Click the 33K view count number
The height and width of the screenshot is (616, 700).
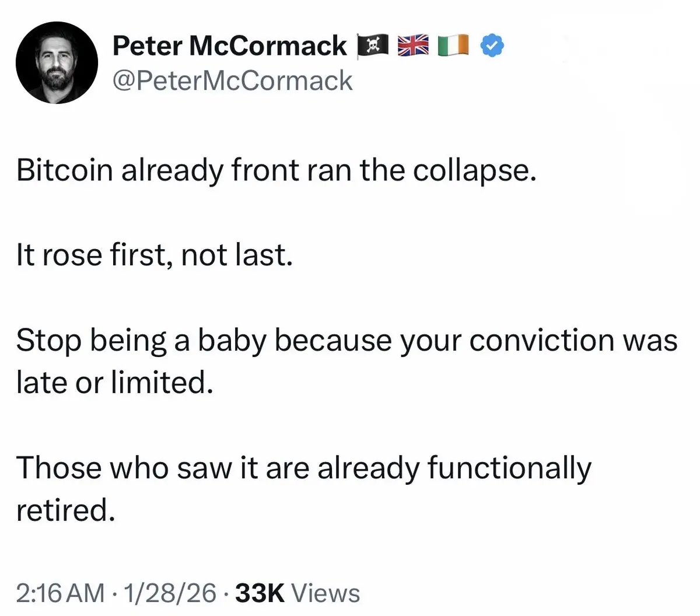259,593
